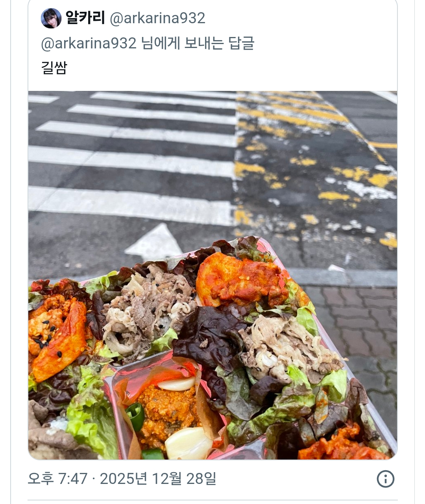Click the info circle icon beside date

coord(385,479)
